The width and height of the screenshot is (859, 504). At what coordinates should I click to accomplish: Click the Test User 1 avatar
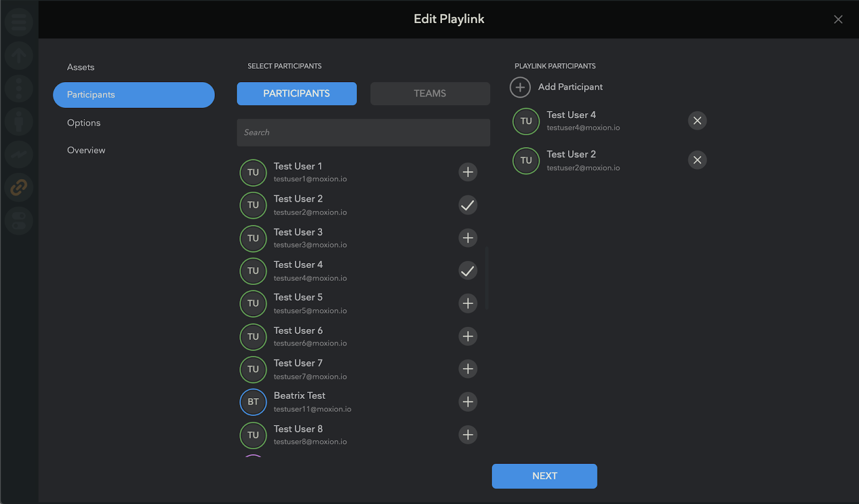[x=253, y=172]
